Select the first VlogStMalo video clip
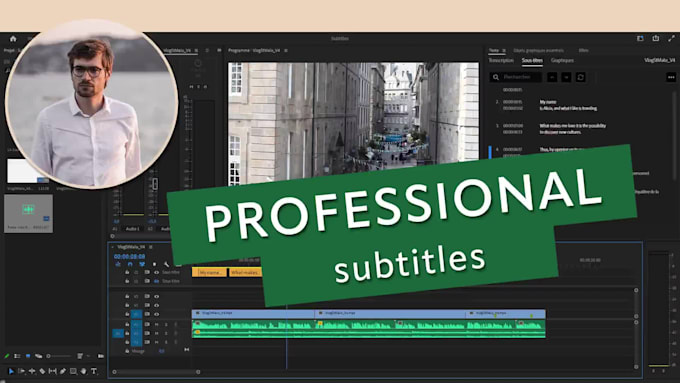Screen dimensions: 680x383 (x=253, y=313)
